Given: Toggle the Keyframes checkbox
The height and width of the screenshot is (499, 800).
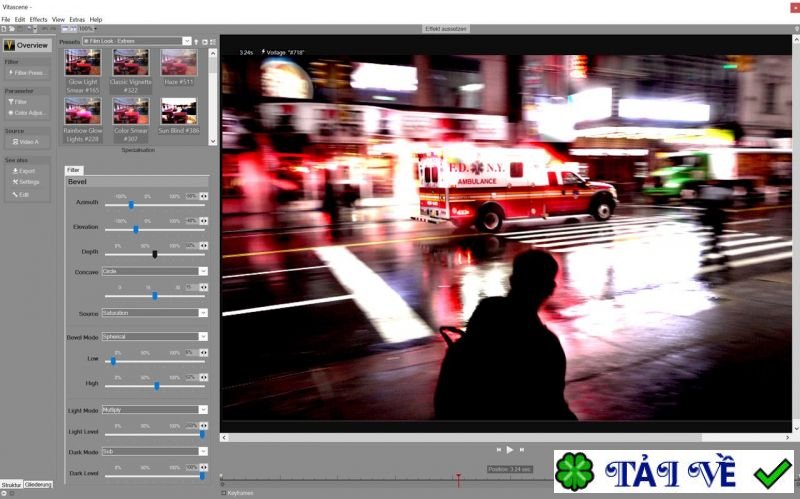Looking at the screenshot, I should click(x=223, y=492).
